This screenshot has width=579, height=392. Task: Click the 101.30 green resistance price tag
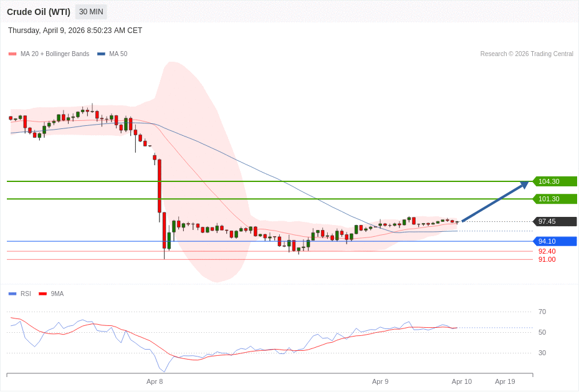(x=554, y=199)
